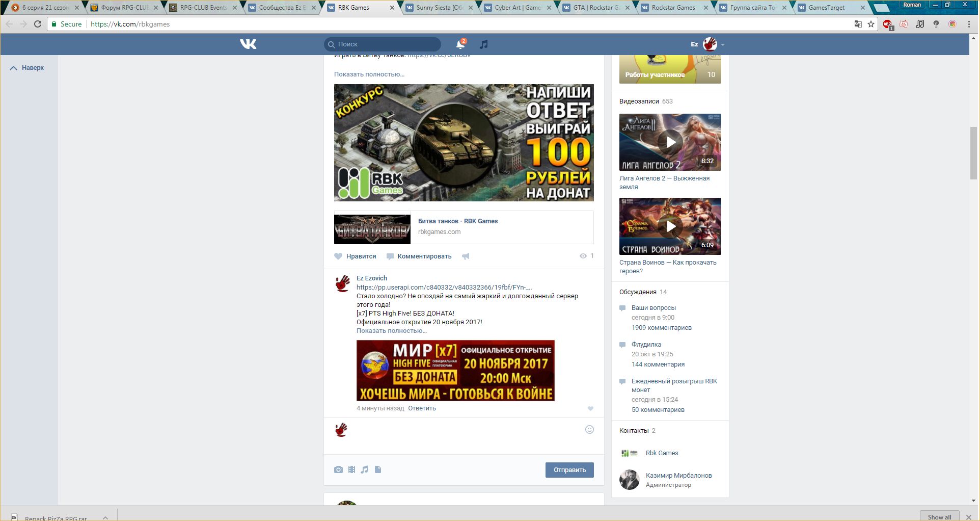Bookmark this page with star icon
The height and width of the screenshot is (521, 980).
pyautogui.click(x=871, y=24)
